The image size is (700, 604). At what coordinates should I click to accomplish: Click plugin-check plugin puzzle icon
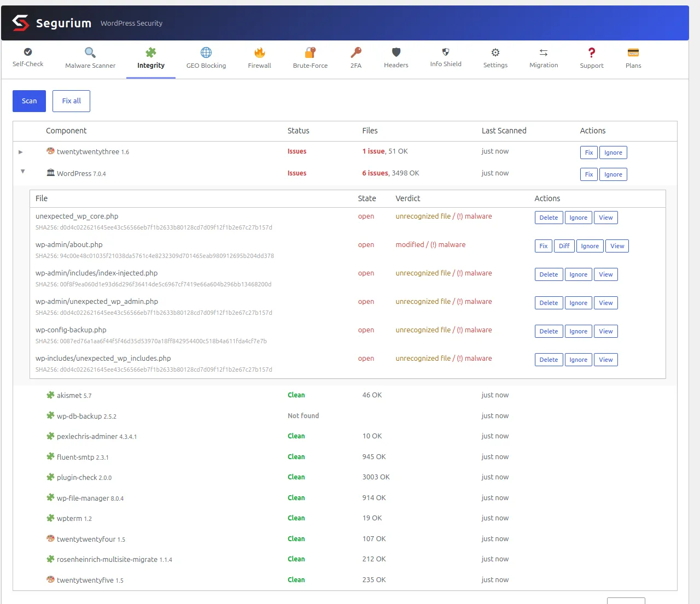pos(50,477)
